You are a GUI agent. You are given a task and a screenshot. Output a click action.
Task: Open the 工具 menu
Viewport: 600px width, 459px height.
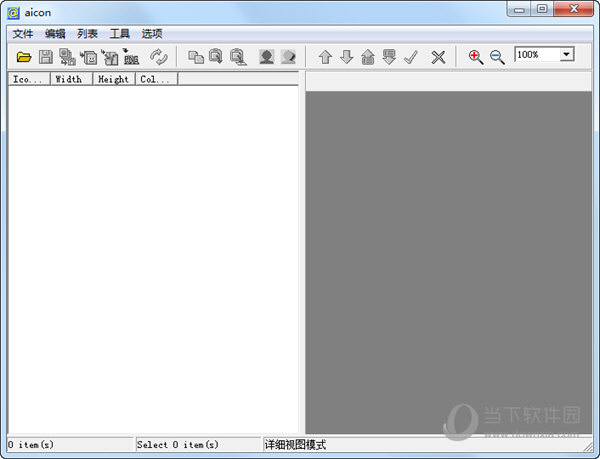tap(120, 34)
